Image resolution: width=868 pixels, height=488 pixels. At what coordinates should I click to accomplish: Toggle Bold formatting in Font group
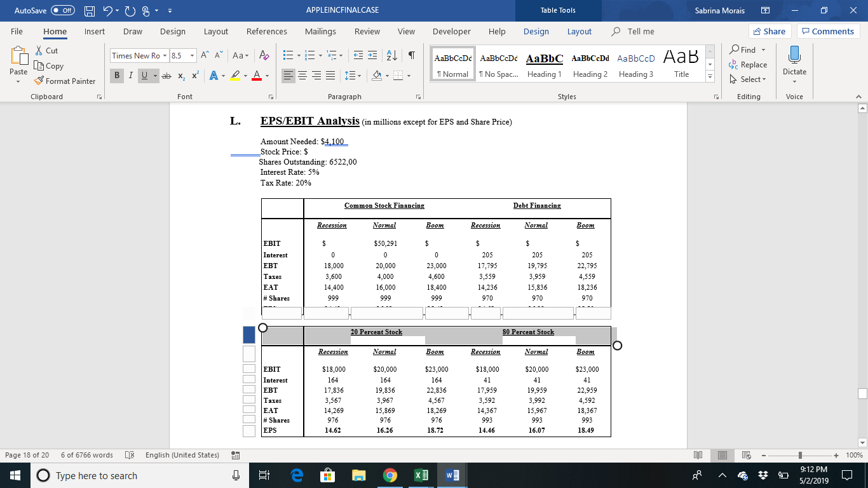point(118,76)
